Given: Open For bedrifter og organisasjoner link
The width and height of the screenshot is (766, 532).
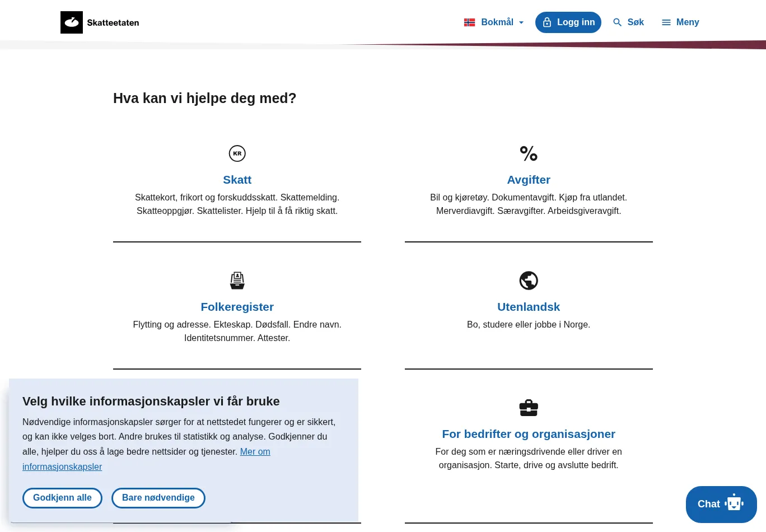Looking at the screenshot, I should pyautogui.click(x=529, y=434).
